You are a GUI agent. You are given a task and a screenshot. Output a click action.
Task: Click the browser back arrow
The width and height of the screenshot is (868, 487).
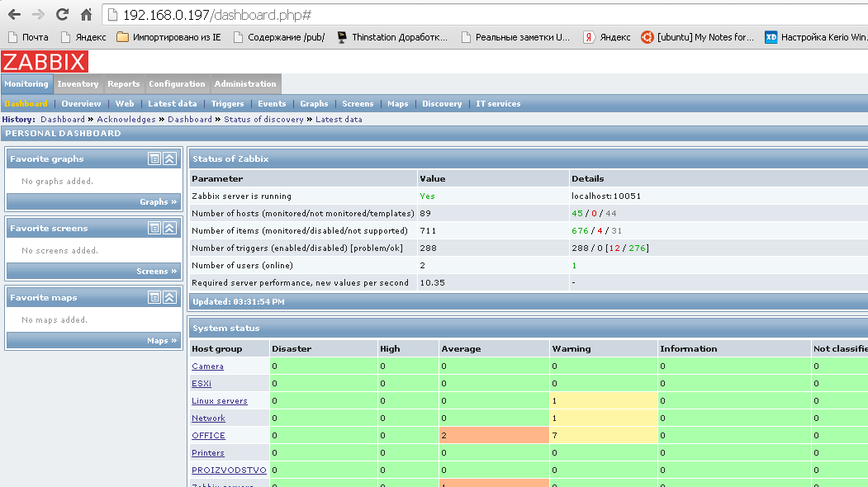(14, 15)
